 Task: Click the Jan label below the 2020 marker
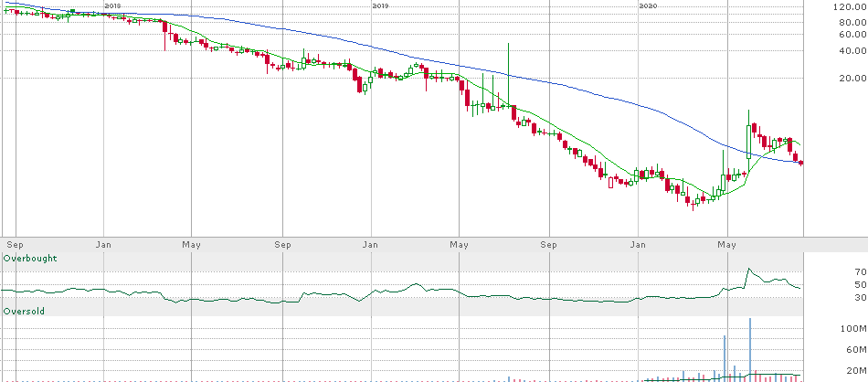coord(639,244)
